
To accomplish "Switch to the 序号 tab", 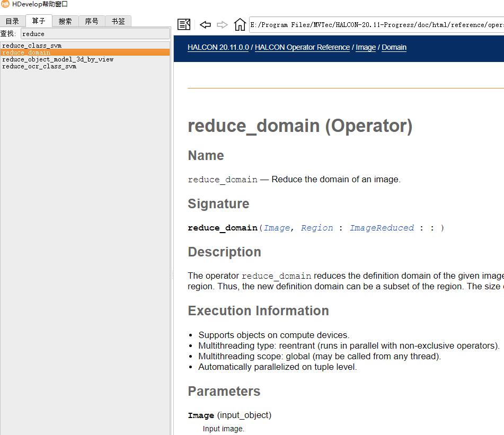I will click(x=92, y=21).
